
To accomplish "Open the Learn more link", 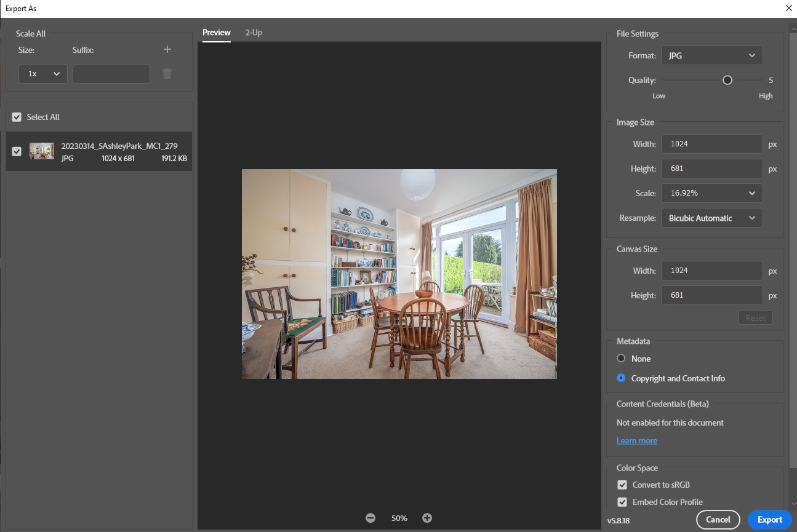I will [x=637, y=440].
